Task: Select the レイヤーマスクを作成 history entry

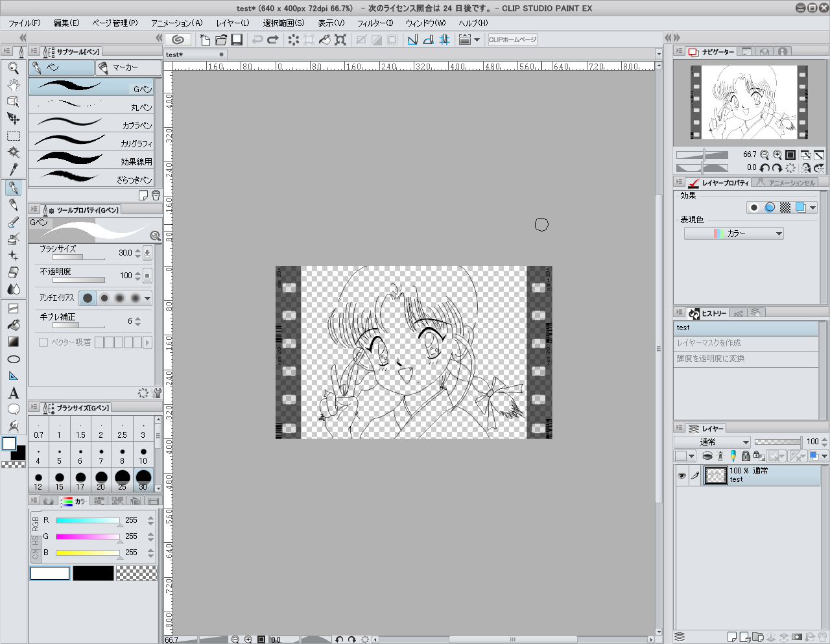Action: [x=746, y=343]
